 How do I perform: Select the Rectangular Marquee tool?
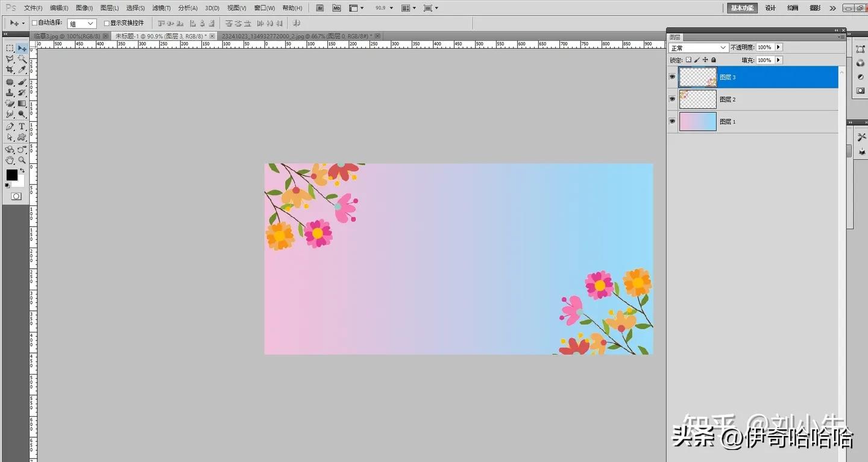tap(10, 48)
